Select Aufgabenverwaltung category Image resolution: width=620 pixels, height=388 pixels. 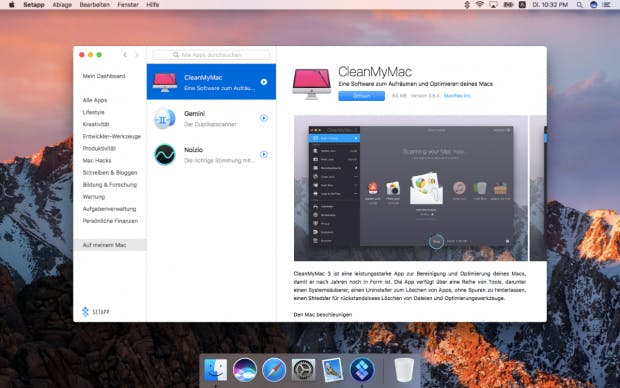[109, 209]
